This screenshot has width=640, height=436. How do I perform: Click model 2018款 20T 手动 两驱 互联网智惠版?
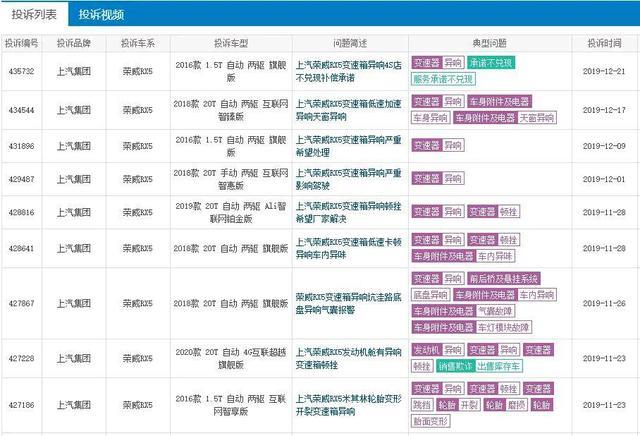231,179
